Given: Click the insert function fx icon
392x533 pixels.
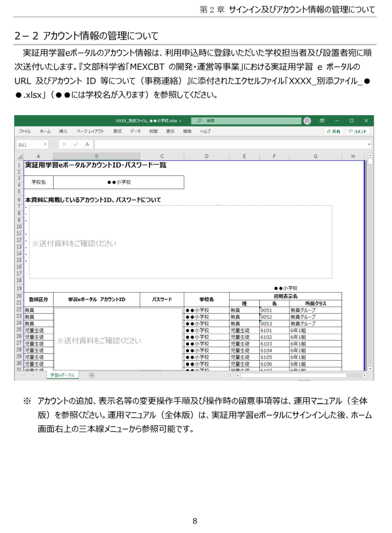Looking at the screenshot, I should click(x=87, y=145).
